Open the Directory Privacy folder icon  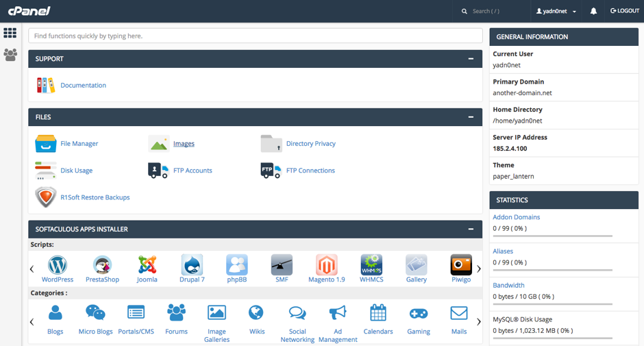(271, 143)
